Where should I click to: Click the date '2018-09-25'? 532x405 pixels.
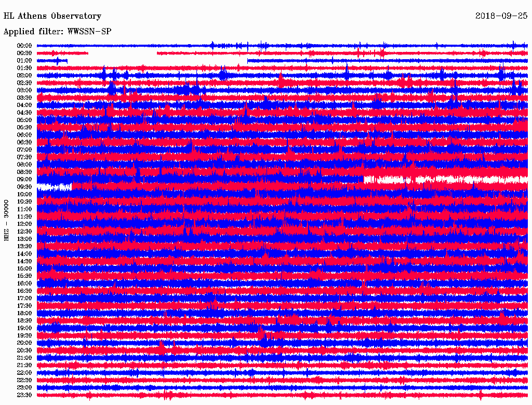click(501, 16)
